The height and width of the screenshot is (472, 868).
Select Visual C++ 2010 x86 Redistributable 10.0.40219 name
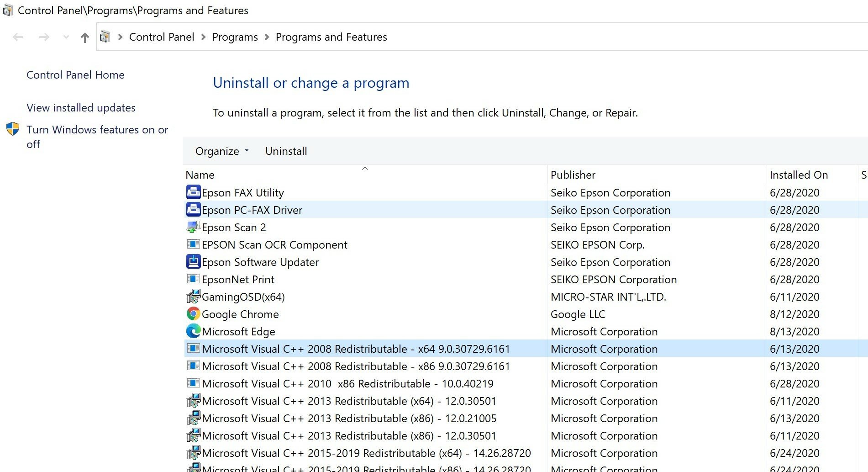[347, 384]
